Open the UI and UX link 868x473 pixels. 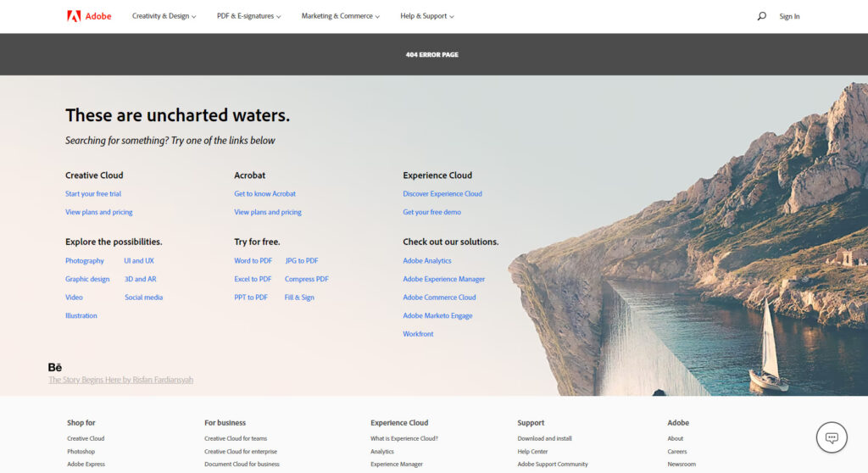click(x=139, y=261)
